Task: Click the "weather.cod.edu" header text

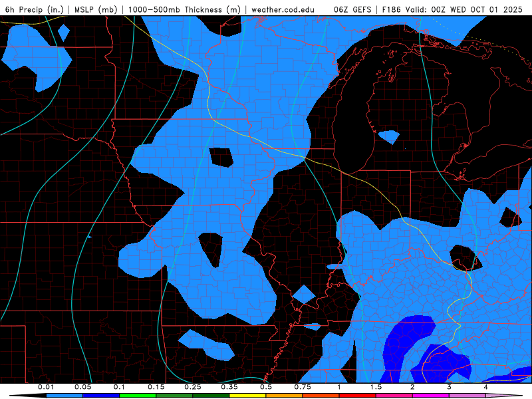Action: [283, 9]
